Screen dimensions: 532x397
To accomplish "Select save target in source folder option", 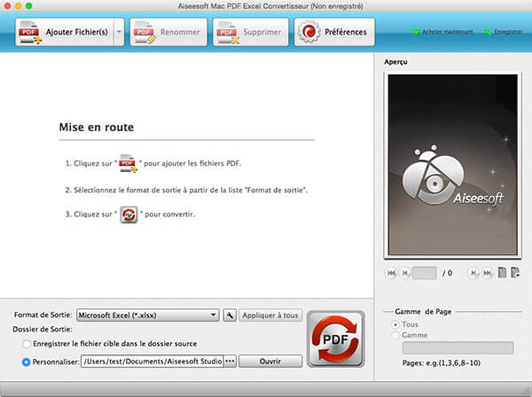I will click(28, 343).
